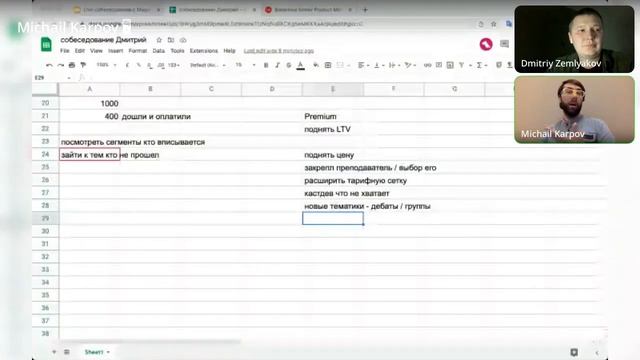Choose text color with underlined A
The height and width of the screenshot is (360, 640).
pos(300,65)
